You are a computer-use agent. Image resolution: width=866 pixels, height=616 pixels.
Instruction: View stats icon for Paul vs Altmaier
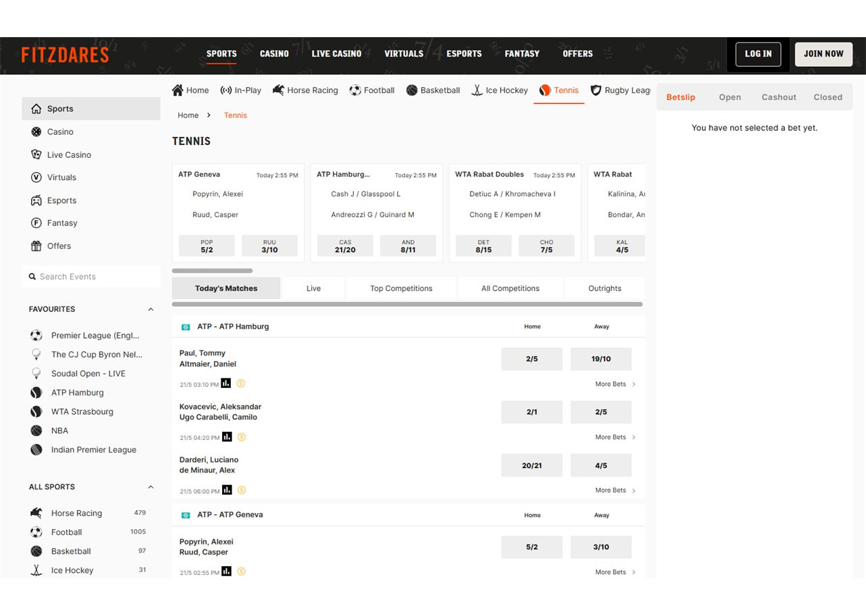(x=226, y=383)
